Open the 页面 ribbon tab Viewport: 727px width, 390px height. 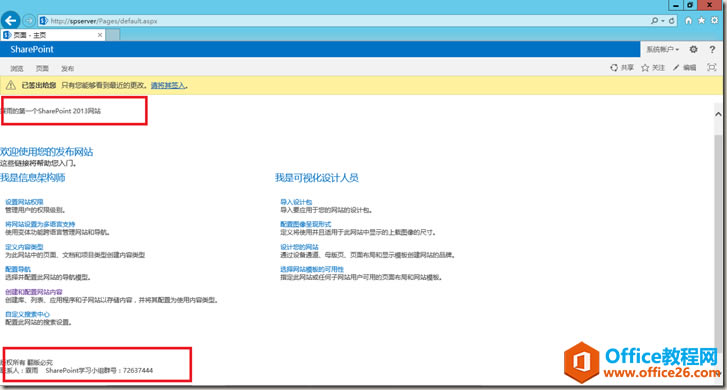coord(42,68)
